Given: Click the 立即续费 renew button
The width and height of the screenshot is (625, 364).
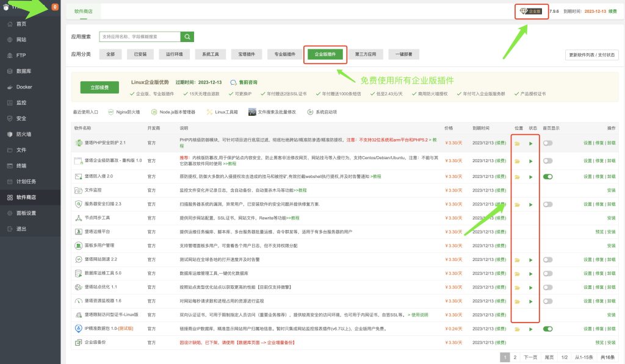Looking at the screenshot, I should tap(99, 87).
